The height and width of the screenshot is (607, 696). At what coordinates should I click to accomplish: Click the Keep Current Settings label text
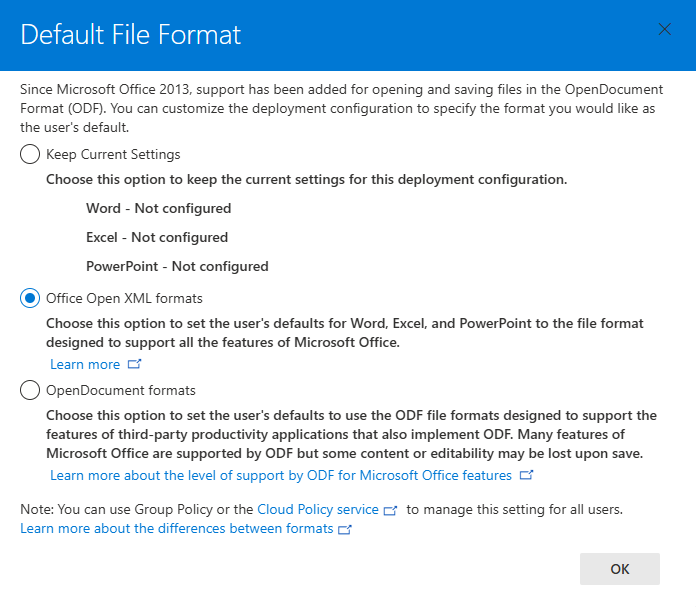click(113, 154)
